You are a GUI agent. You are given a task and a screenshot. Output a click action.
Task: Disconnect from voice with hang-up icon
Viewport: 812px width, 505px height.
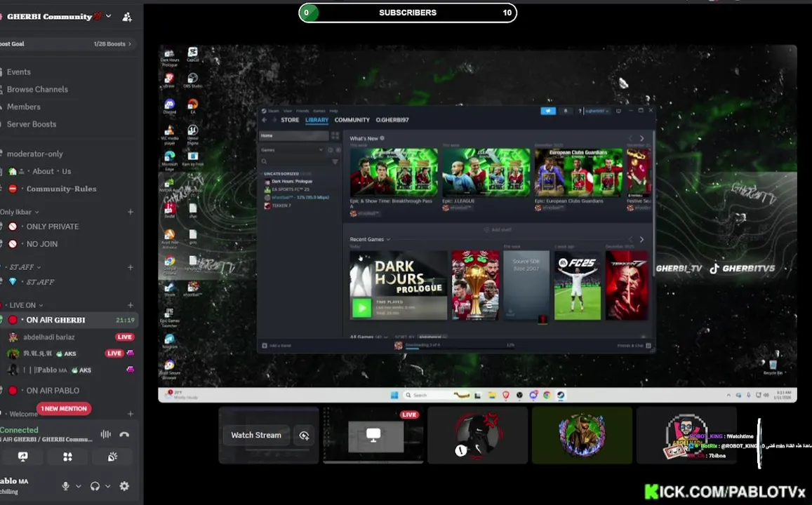coord(124,434)
